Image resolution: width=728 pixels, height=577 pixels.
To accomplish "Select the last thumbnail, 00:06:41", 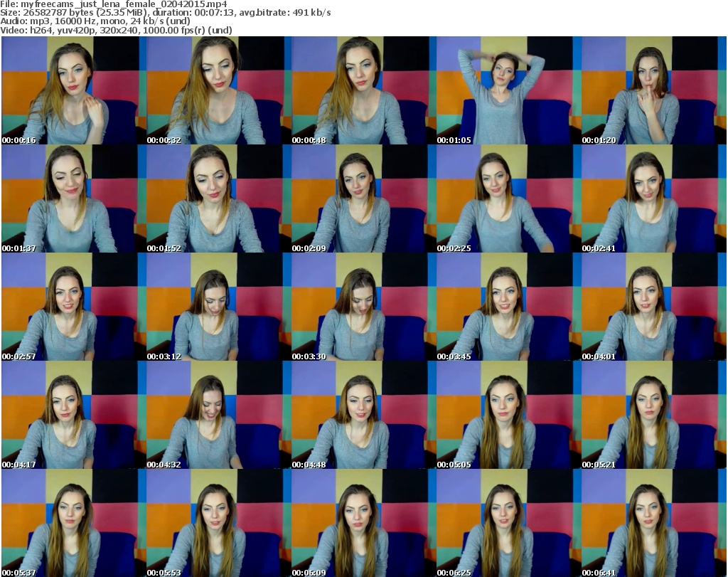I will click(654, 523).
